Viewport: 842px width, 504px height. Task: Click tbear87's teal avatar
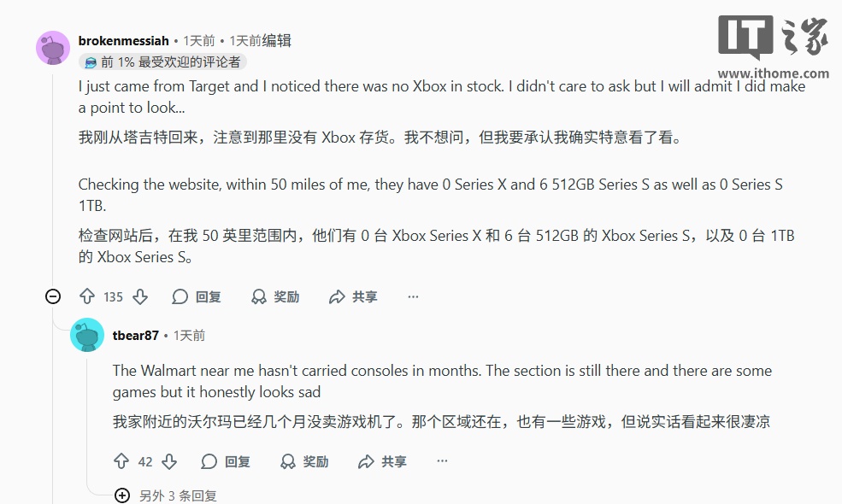pyautogui.click(x=87, y=335)
